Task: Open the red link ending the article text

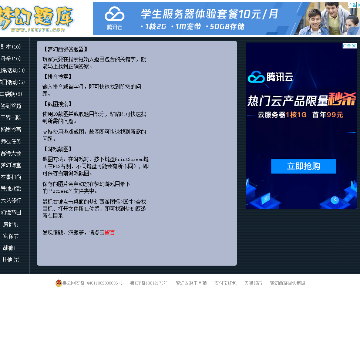Action: coord(110,233)
